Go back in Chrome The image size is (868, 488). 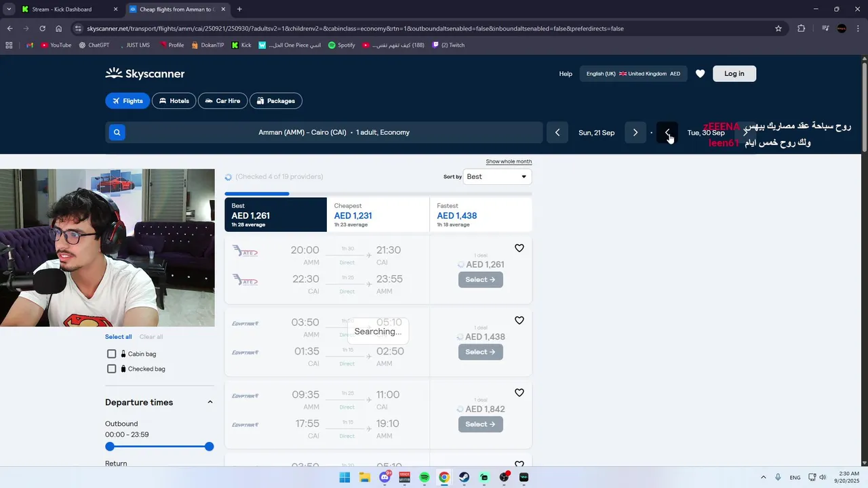(x=9, y=28)
